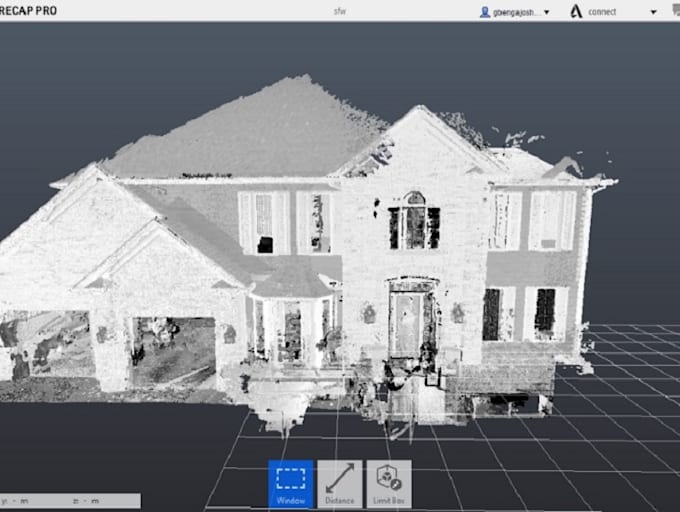This screenshot has height=512, width=680.
Task: Click the feedback icon at top-right edge
Action: [675, 12]
